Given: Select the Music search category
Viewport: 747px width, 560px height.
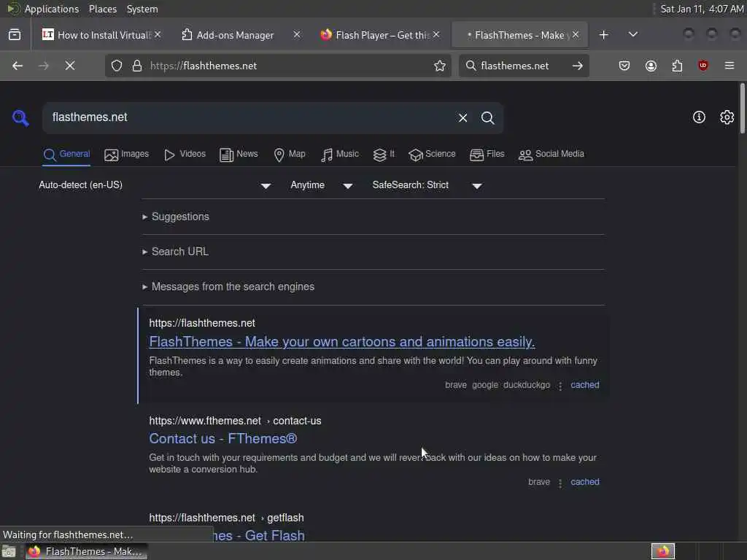Looking at the screenshot, I should [340, 155].
